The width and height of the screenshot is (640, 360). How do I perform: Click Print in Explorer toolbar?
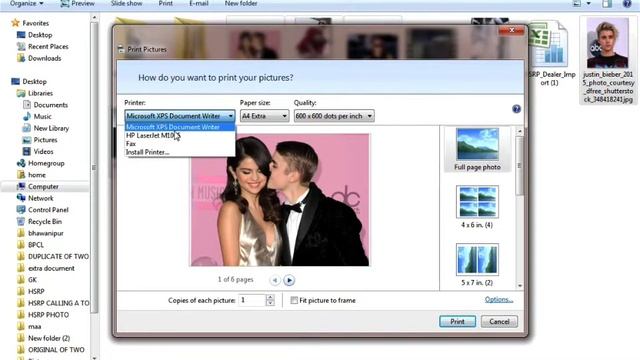point(165,3)
